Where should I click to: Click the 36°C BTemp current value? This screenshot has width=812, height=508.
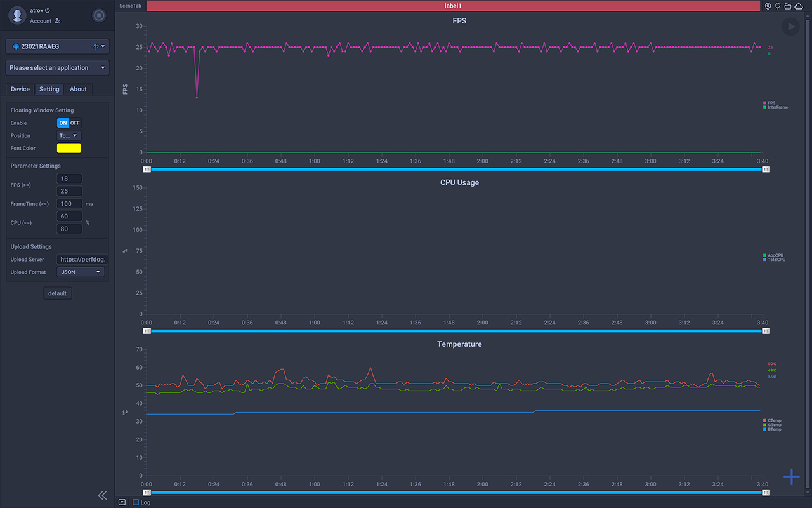pos(772,377)
